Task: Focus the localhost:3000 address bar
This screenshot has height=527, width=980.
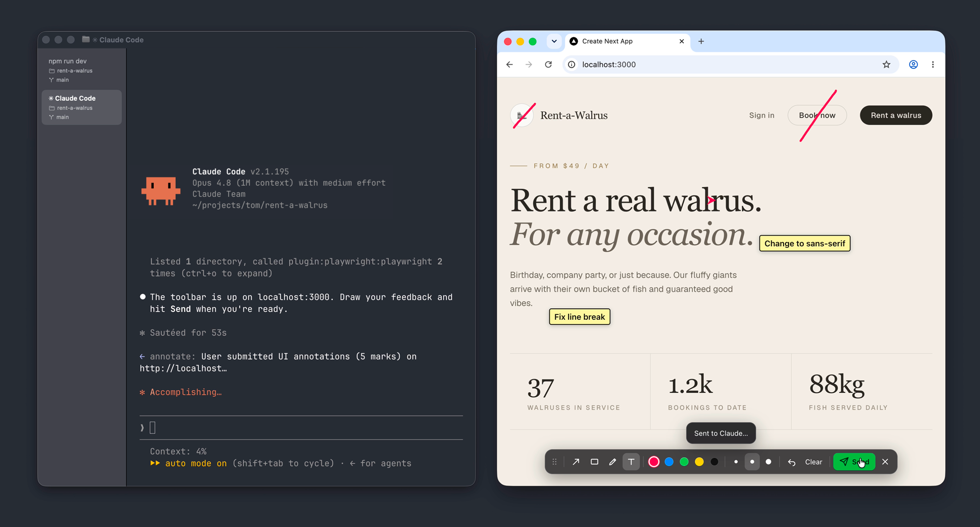Action: 730,65
